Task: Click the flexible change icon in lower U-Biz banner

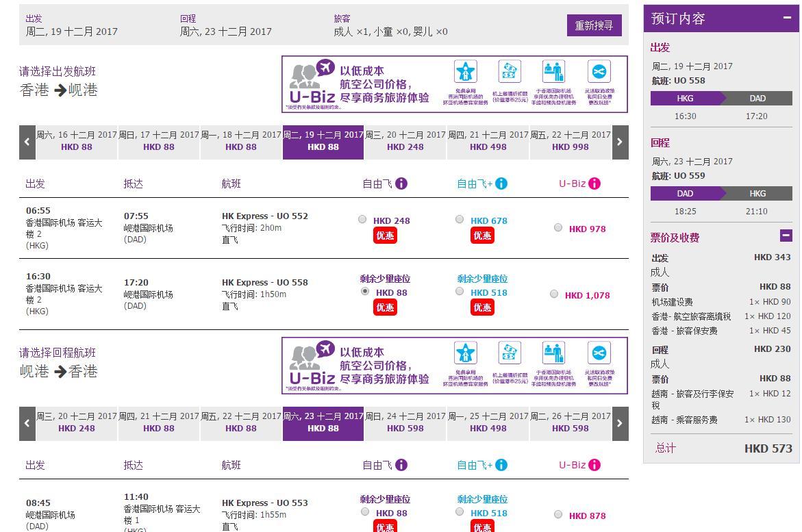Action: coord(599,353)
